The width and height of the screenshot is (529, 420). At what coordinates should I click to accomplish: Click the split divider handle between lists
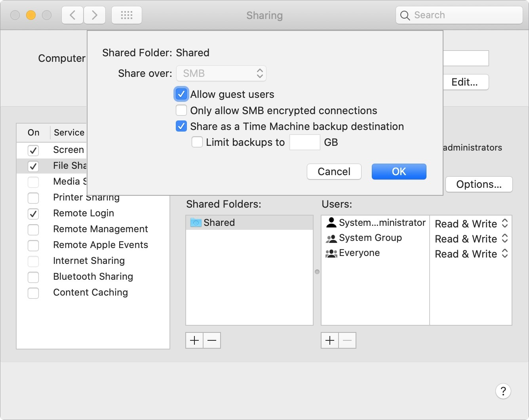pyautogui.click(x=317, y=272)
